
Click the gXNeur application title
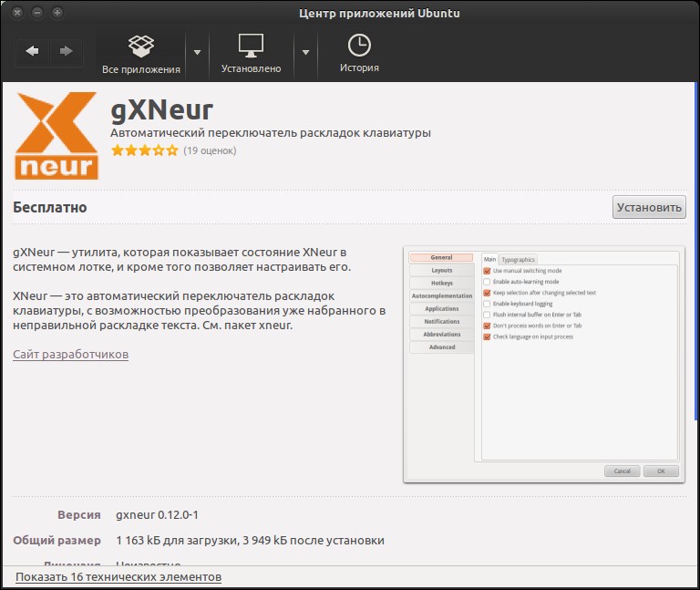161,109
